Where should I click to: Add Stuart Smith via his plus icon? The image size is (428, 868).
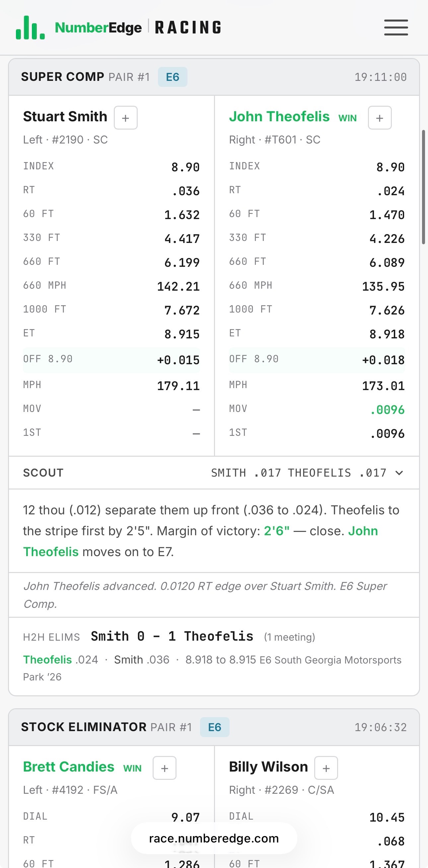click(x=125, y=118)
